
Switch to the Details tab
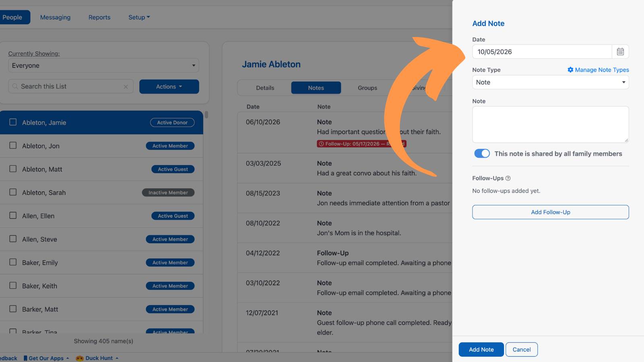click(x=265, y=88)
